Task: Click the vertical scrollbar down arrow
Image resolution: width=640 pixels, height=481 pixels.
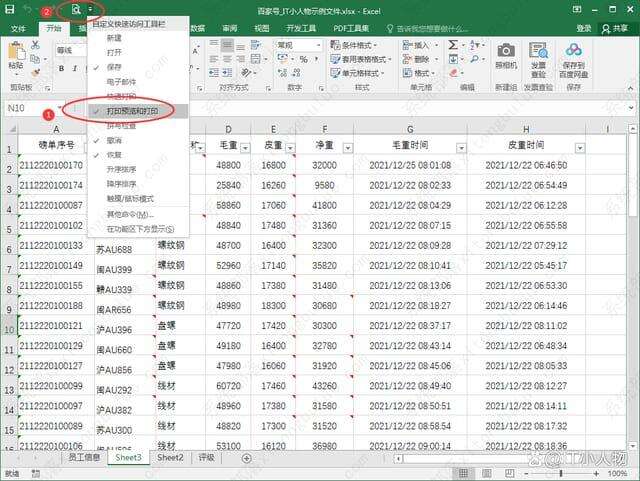Action: point(632,445)
